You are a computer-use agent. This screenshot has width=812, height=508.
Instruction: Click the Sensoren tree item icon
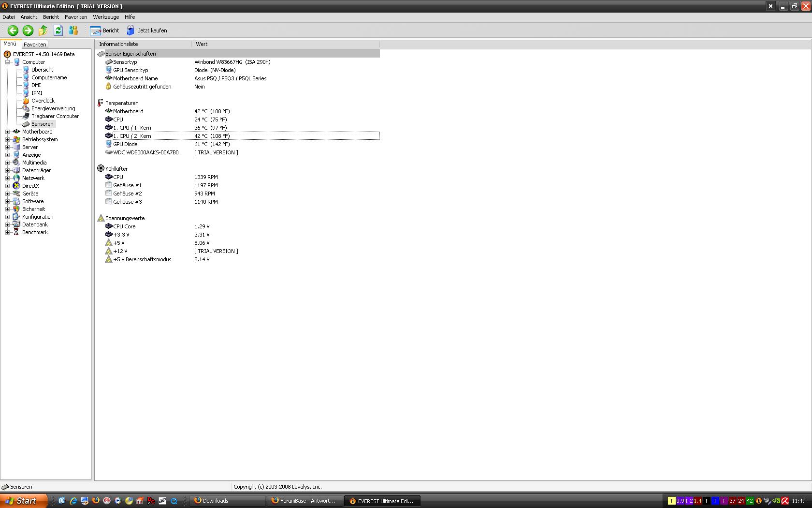pos(26,124)
